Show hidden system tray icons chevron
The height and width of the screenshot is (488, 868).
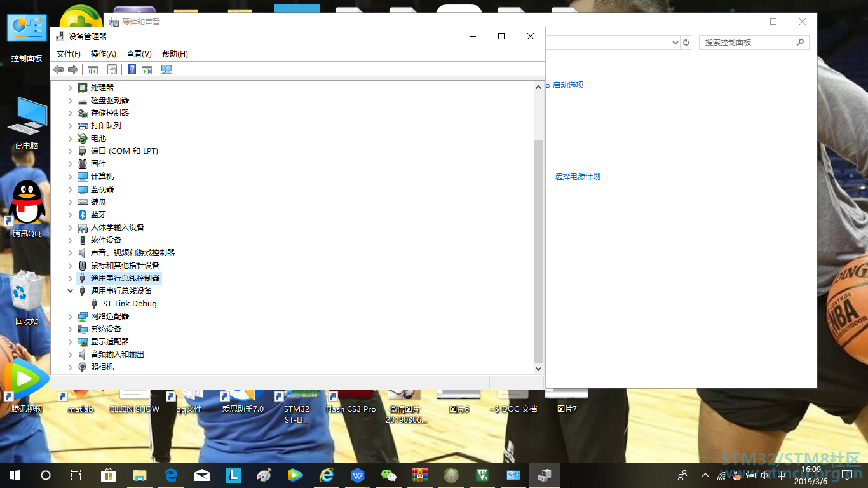[x=705, y=475]
